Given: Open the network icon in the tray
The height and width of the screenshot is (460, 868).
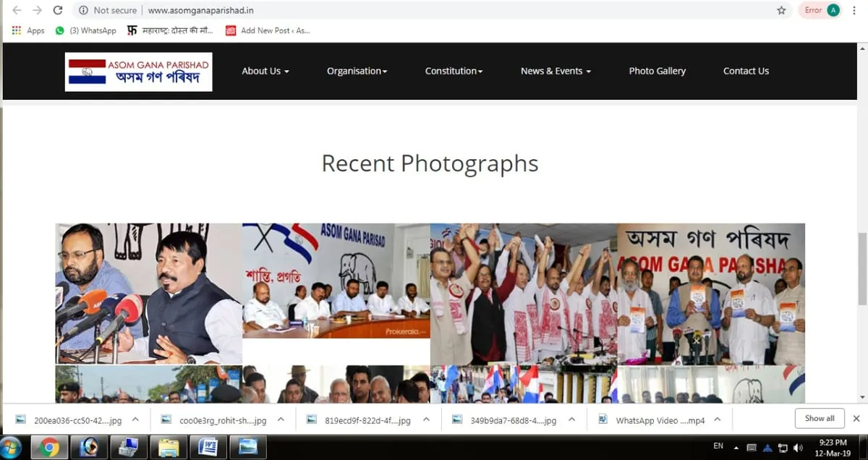Looking at the screenshot, I should pos(783,448).
